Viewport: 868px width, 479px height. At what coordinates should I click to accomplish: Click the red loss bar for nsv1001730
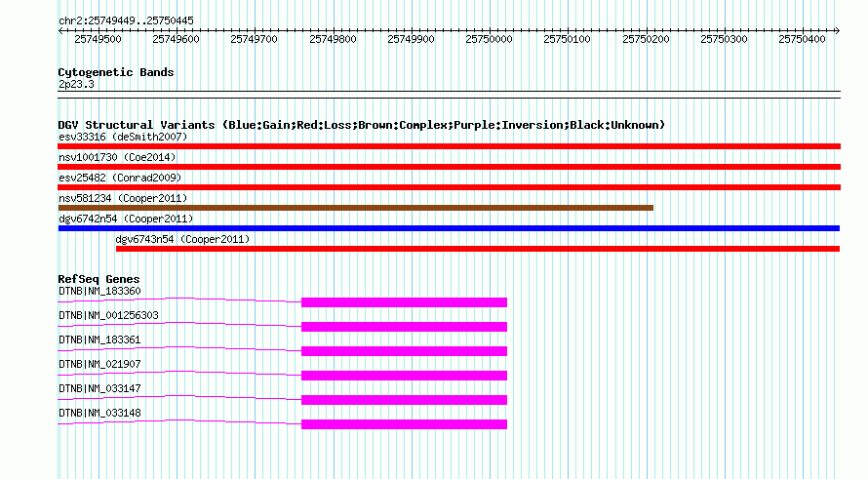pyautogui.click(x=449, y=167)
